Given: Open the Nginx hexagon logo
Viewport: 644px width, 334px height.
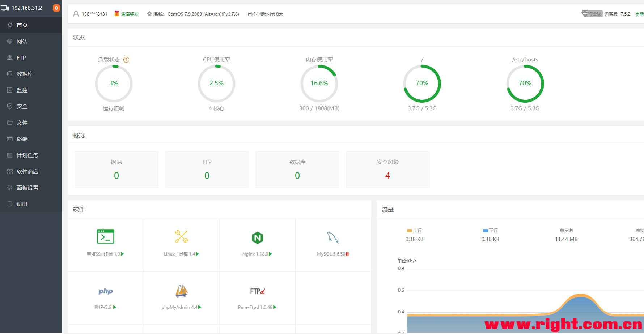Looking at the screenshot, I should (x=258, y=238).
